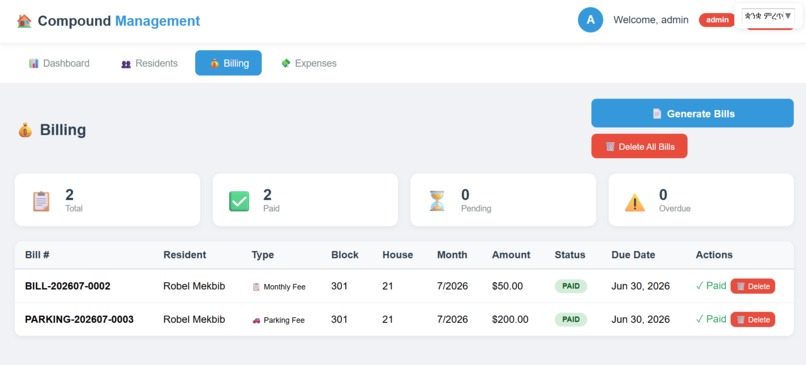The width and height of the screenshot is (806, 365).
Task: Click the clipboard icon on Total card
Action: point(41,201)
